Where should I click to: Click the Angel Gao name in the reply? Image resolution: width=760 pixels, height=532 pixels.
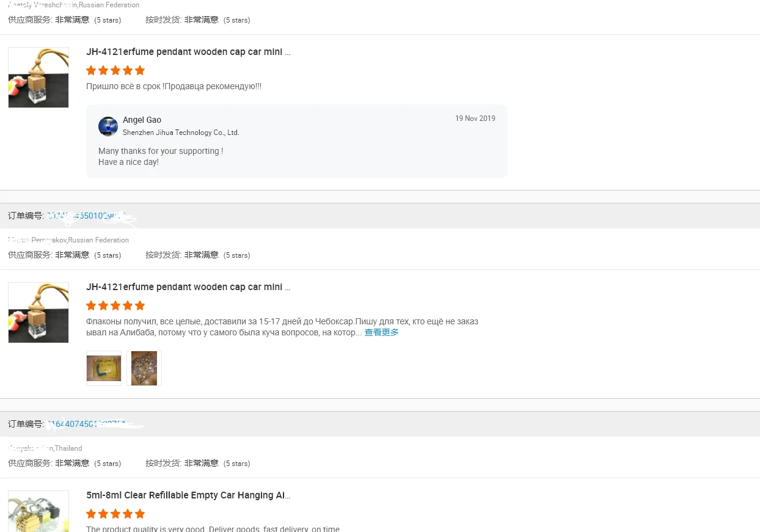[x=142, y=120]
